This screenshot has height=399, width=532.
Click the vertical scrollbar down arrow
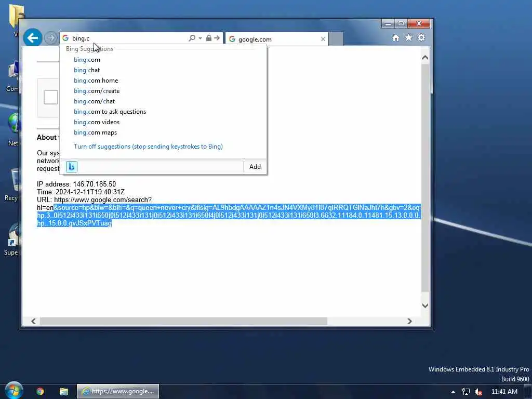(x=425, y=305)
